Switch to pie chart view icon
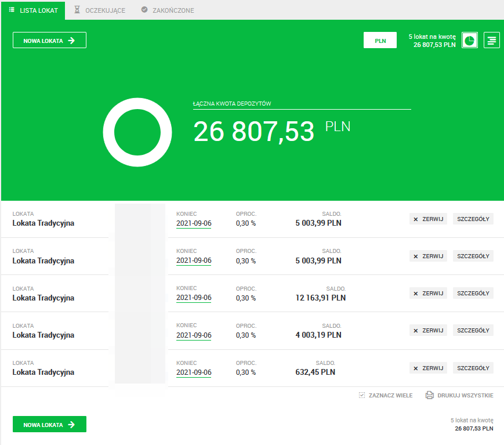This screenshot has width=504, height=445. click(x=469, y=40)
